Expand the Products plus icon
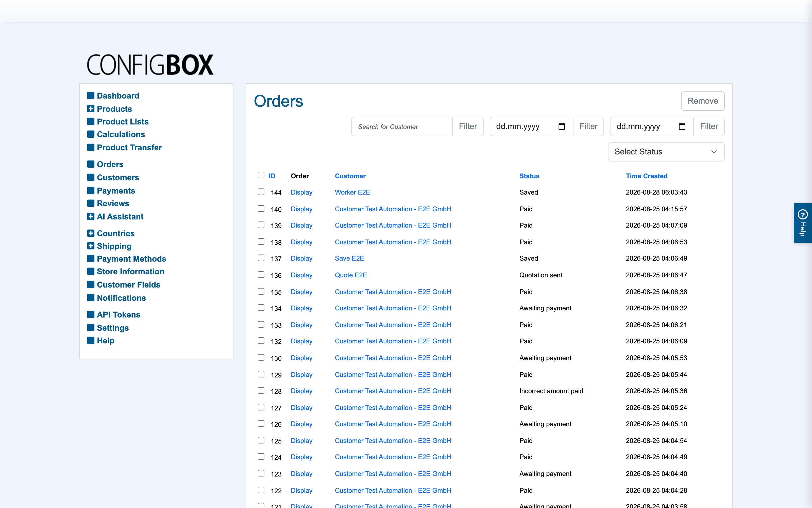The height and width of the screenshot is (508, 812). coord(91,109)
